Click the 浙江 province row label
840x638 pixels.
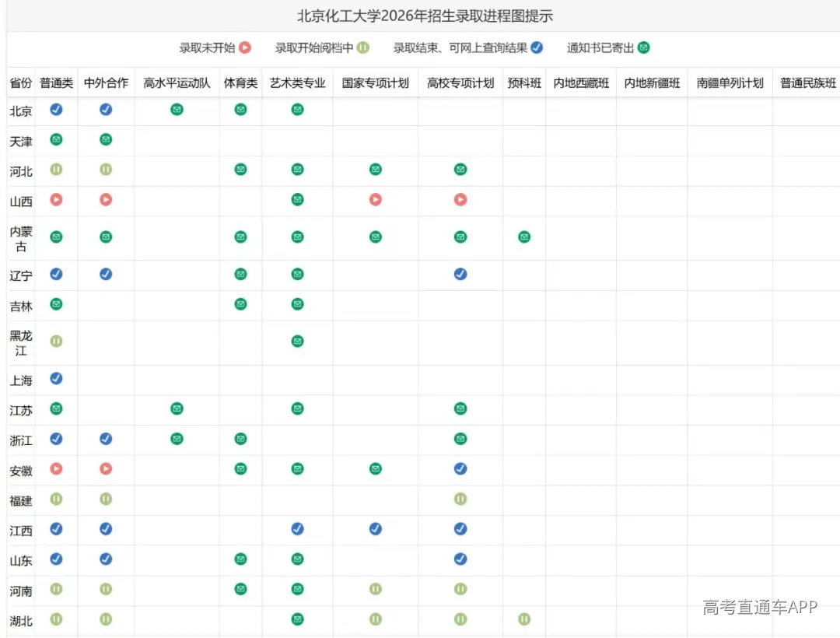(21, 440)
